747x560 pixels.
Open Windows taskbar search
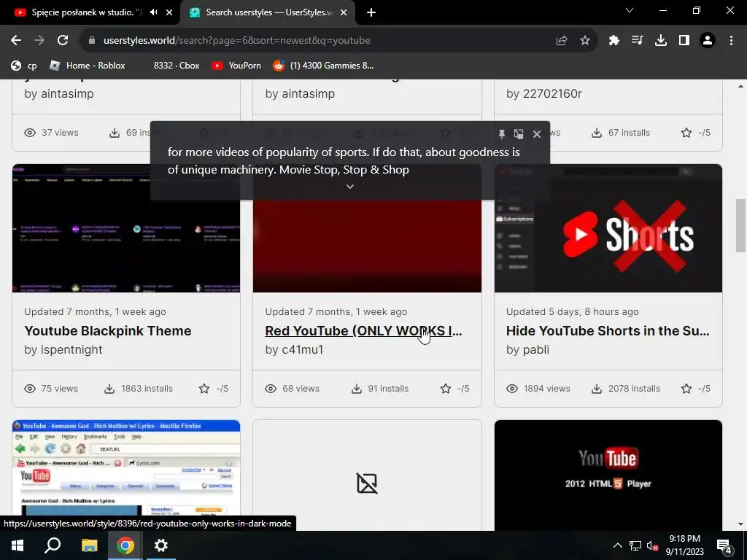coord(53,545)
